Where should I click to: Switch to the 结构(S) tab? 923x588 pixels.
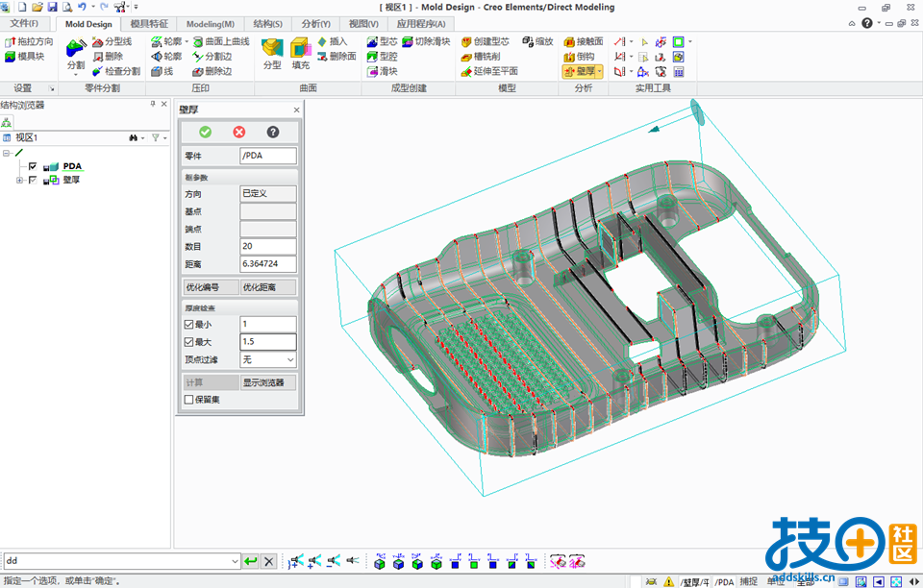[x=268, y=23]
